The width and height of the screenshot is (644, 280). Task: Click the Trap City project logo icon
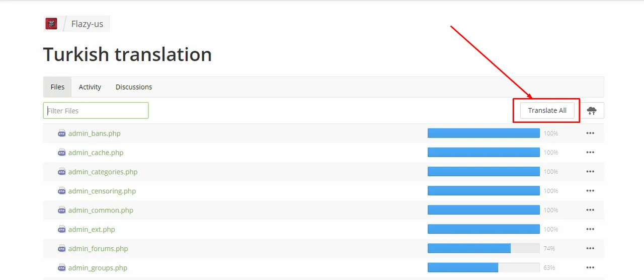pos(51,24)
